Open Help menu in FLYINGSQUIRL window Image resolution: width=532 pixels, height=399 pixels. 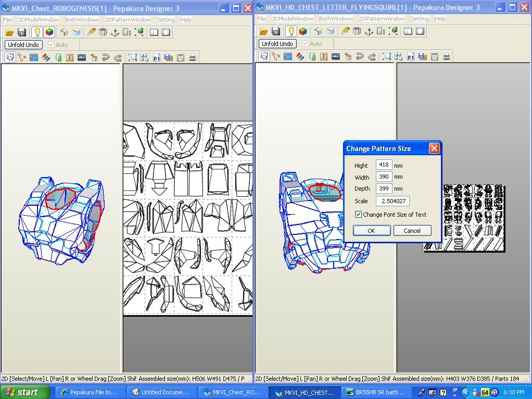(440, 19)
